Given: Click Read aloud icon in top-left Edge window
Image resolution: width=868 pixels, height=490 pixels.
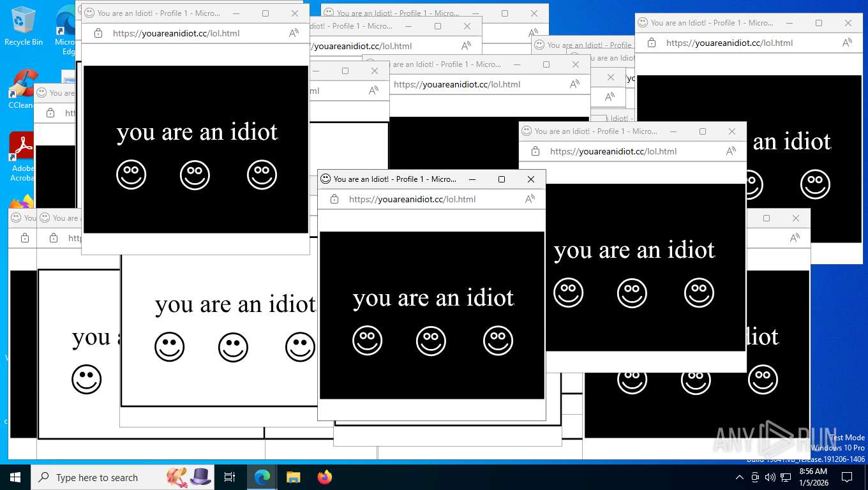Looking at the screenshot, I should [294, 33].
